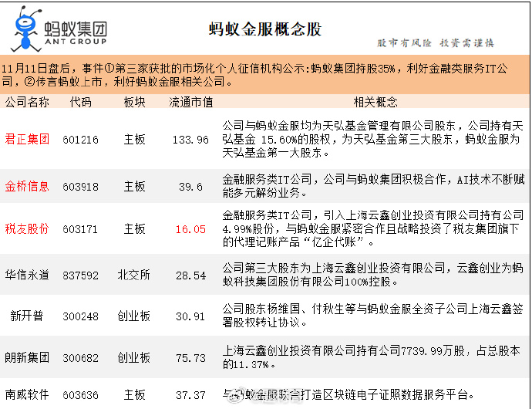
Task: Click the Ant Group ant logo
Action: pos(26,29)
